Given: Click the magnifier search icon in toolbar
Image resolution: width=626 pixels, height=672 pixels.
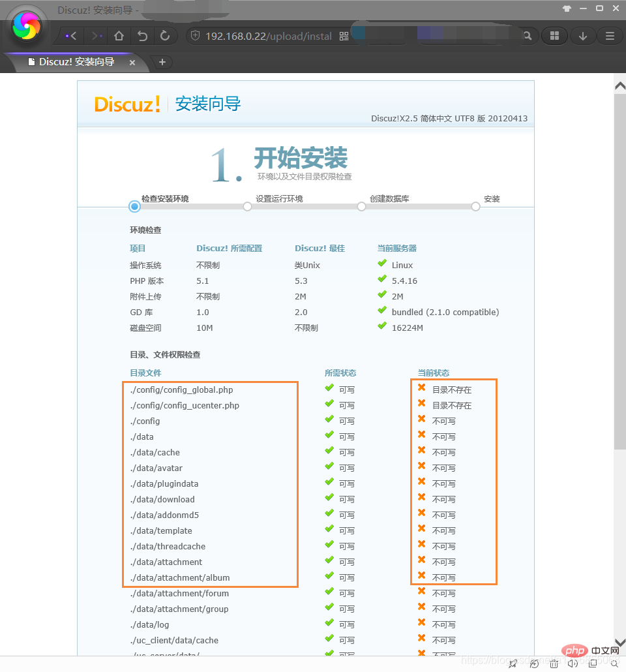Looking at the screenshot, I should tap(528, 36).
